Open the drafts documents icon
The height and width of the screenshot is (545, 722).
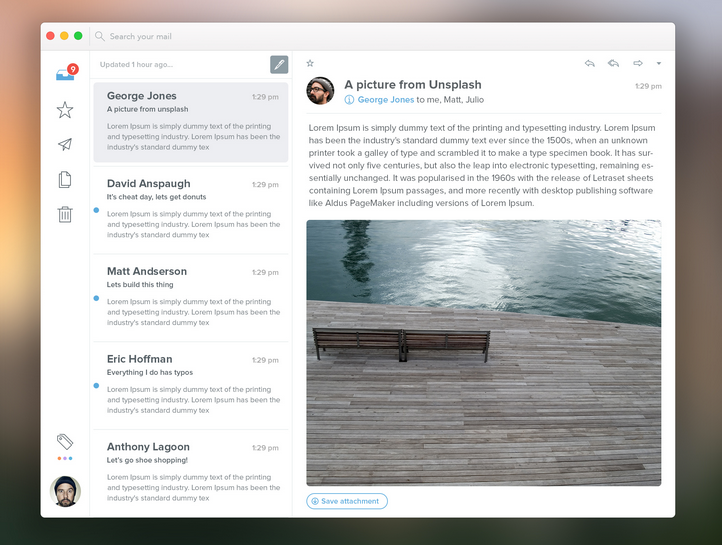pos(65,180)
